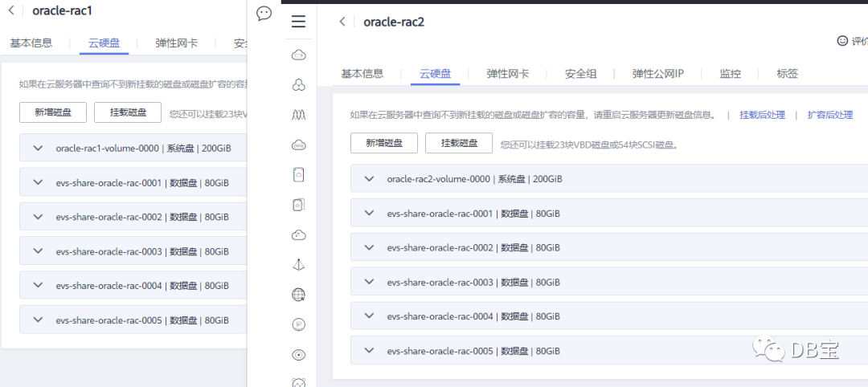The height and width of the screenshot is (387, 868).
Task: Click the stacked pages cloud icon
Action: pos(298,205)
